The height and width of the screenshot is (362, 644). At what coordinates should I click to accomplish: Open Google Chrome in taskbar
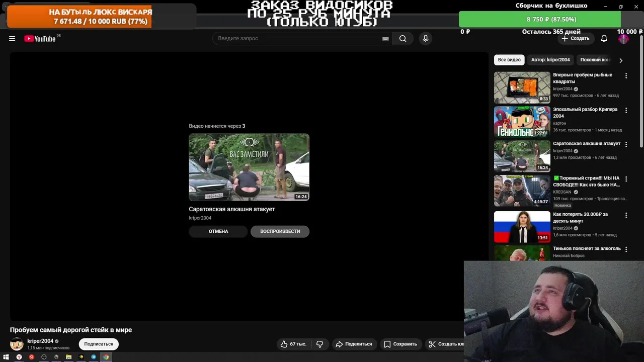coord(106,357)
